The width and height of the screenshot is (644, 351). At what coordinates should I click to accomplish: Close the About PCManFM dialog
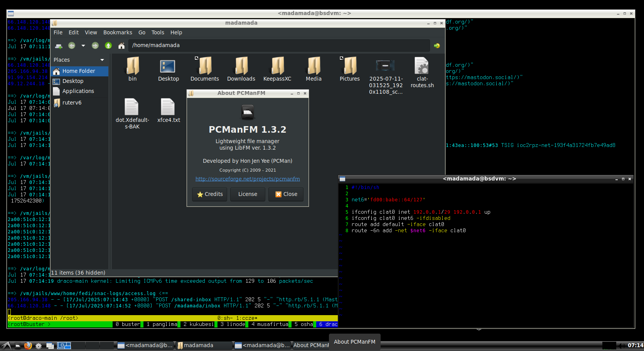coord(286,194)
